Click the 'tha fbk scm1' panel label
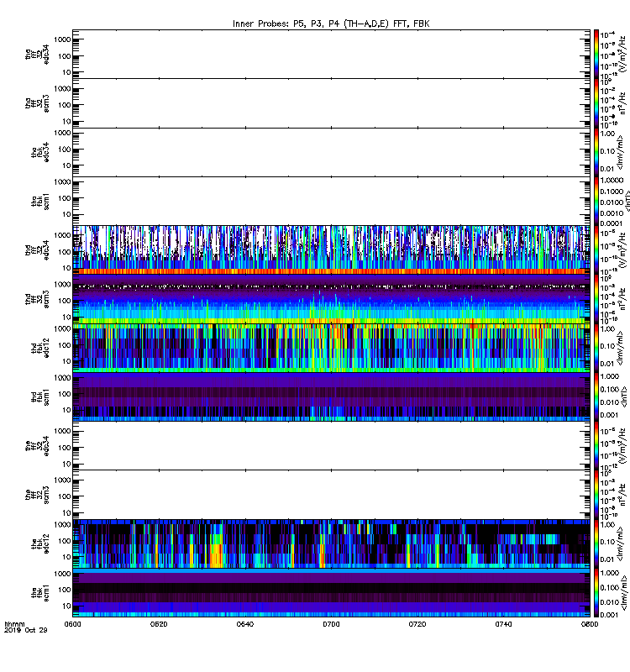 pyautogui.click(x=40, y=202)
